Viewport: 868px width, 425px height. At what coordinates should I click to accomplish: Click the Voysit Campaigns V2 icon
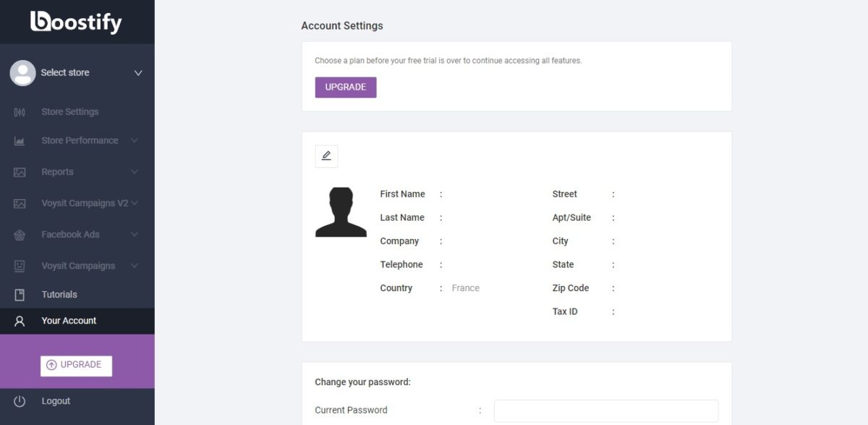tap(18, 203)
